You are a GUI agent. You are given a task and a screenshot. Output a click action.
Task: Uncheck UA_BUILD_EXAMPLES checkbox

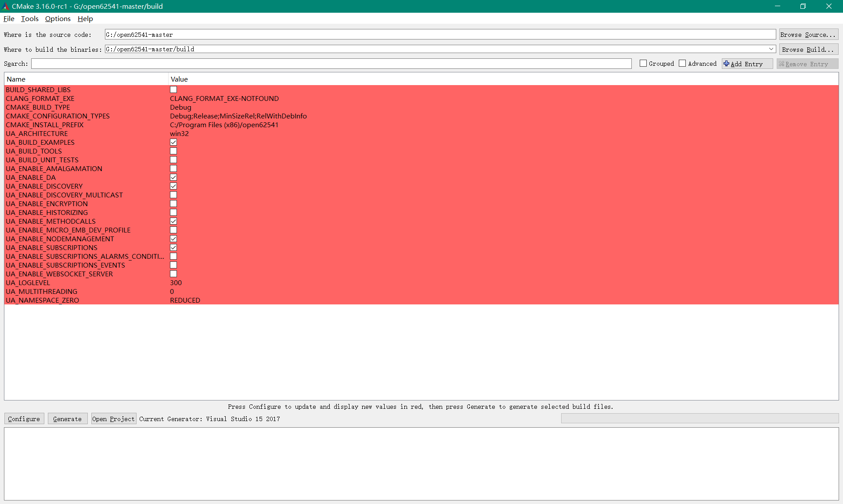pyautogui.click(x=173, y=142)
